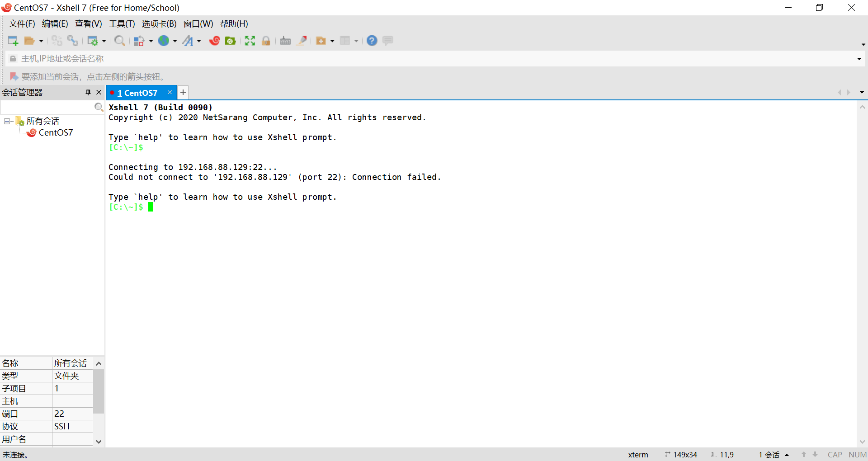Open the 帮助(H) menu
Screen dimensions: 868x461
coord(234,24)
